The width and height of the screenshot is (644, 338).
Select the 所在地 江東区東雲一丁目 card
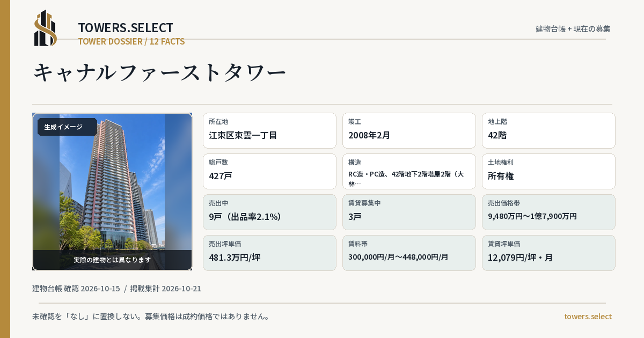tap(269, 130)
